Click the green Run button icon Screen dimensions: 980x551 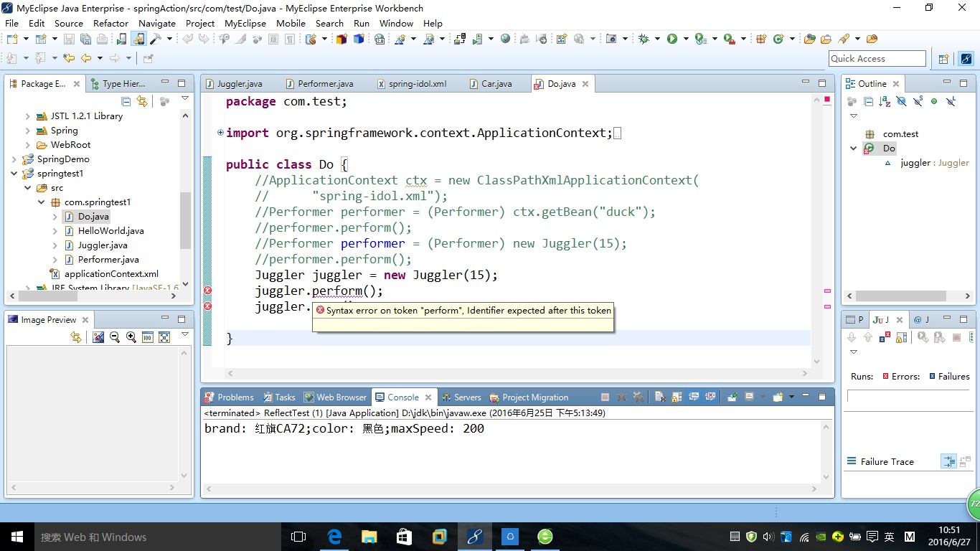672,39
